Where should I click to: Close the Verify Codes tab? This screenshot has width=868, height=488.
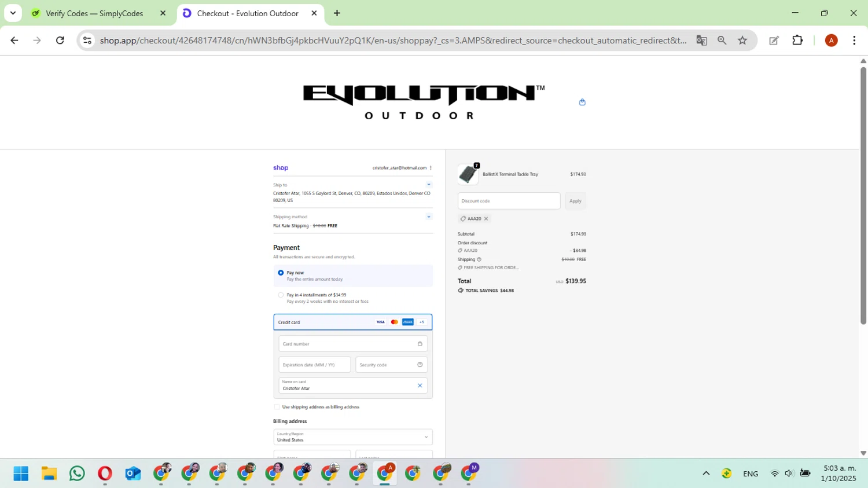[x=163, y=13]
